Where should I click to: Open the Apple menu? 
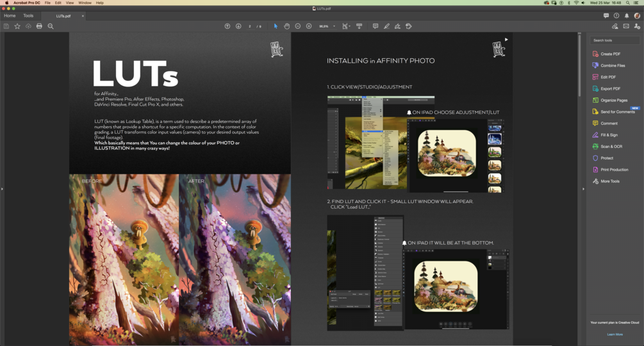click(x=6, y=3)
